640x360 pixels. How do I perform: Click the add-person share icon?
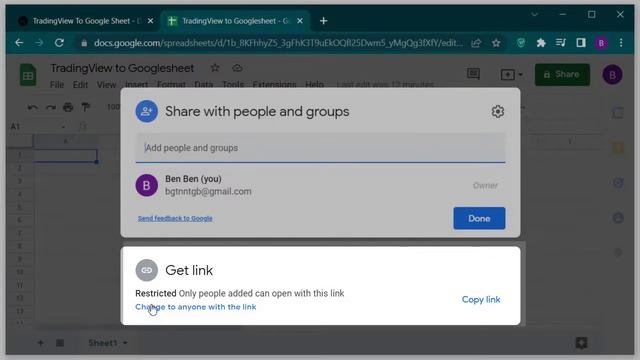pyautogui.click(x=147, y=111)
